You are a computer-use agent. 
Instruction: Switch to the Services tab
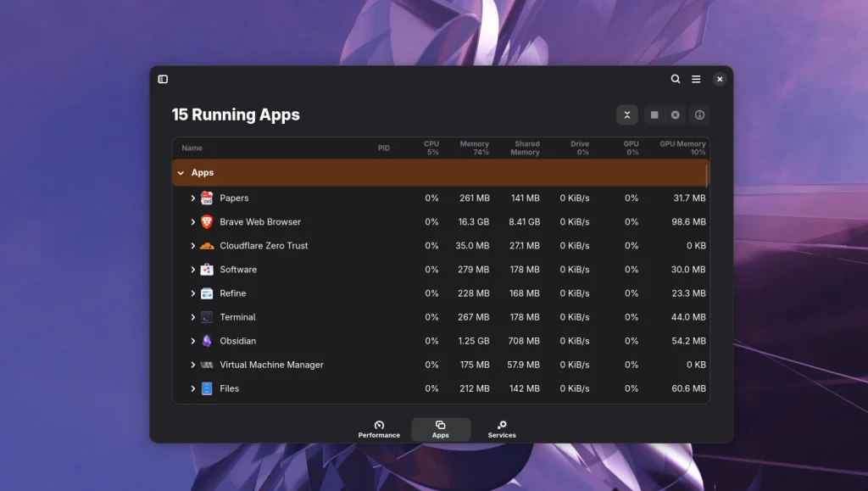pyautogui.click(x=501, y=428)
